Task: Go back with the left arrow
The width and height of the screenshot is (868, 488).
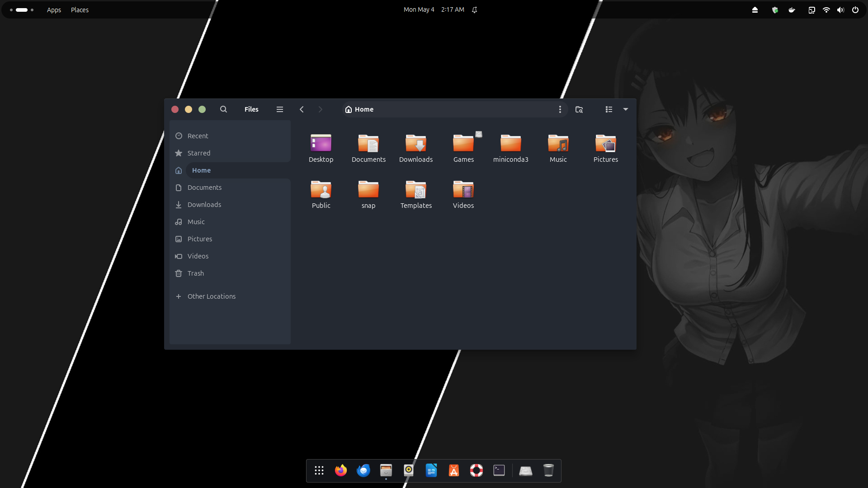Action: click(302, 109)
